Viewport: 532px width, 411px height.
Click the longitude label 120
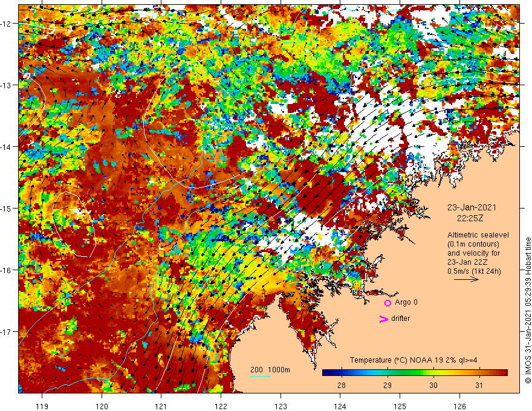tap(102, 406)
